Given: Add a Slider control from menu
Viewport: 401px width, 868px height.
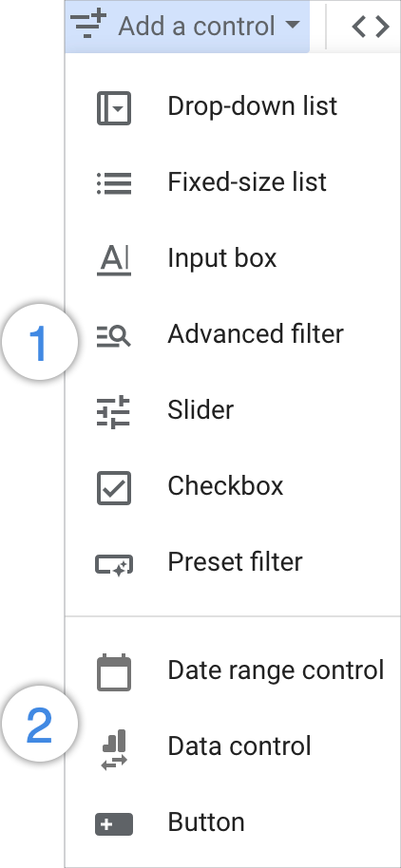Looking at the screenshot, I should (233, 411).
